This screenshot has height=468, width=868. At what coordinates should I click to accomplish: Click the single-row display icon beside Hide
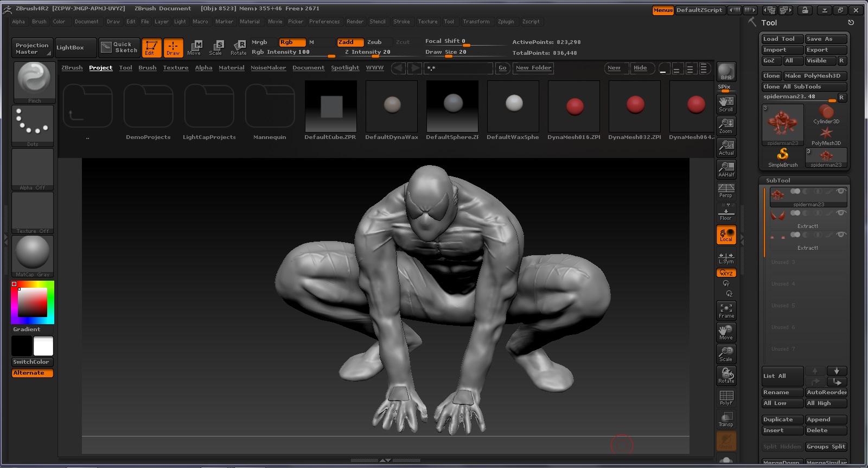[x=663, y=68]
